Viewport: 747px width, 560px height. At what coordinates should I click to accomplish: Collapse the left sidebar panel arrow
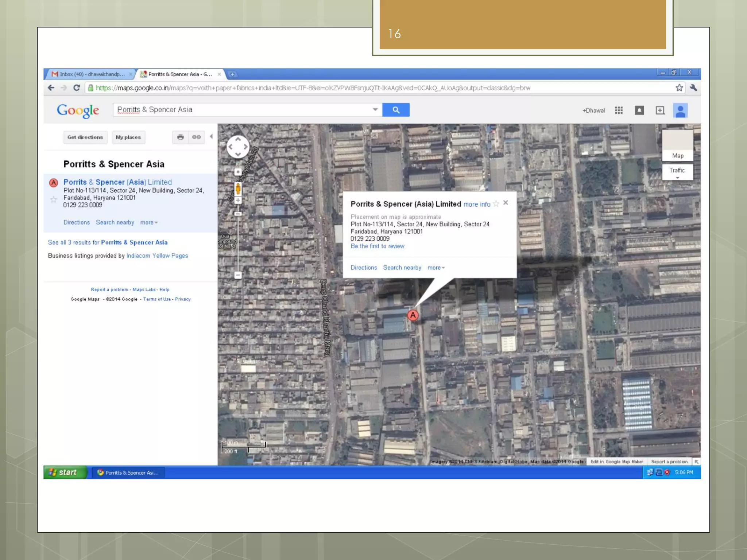tap(211, 137)
